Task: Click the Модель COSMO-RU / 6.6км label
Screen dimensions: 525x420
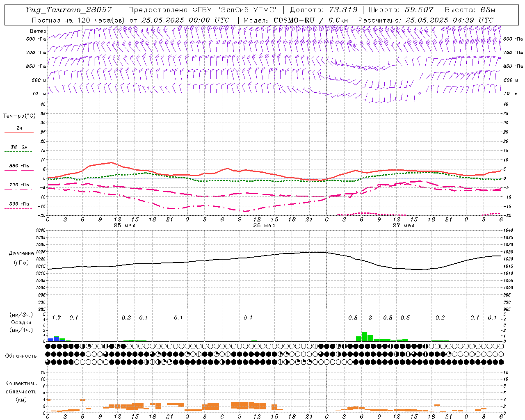Action: (x=295, y=20)
